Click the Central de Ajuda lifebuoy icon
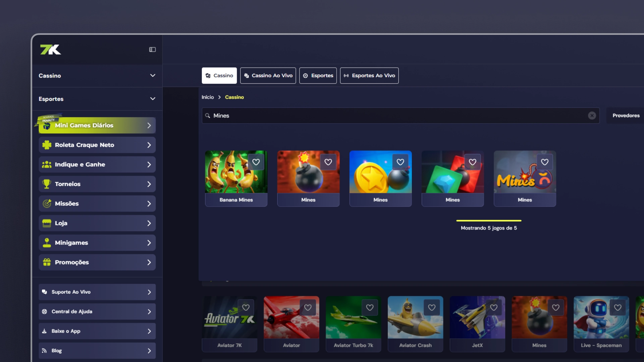The height and width of the screenshot is (362, 644). point(44,312)
